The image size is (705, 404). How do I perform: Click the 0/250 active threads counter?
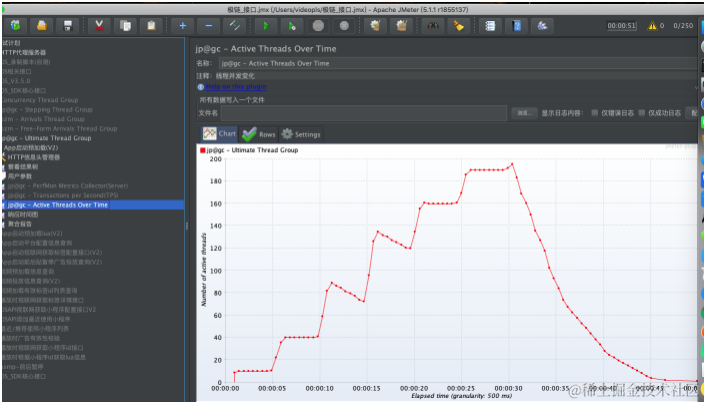[683, 26]
